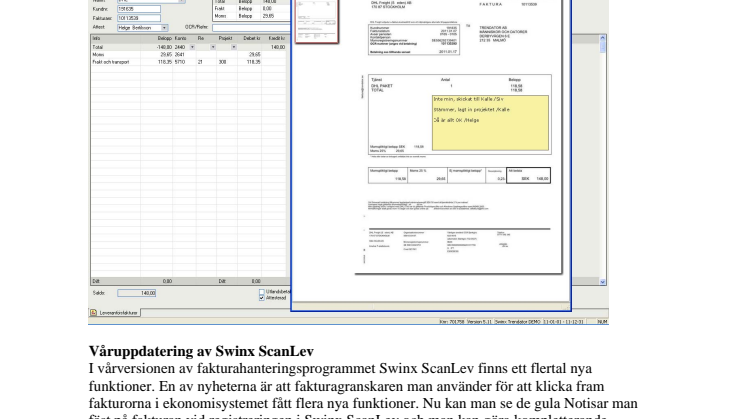Expand the Re dropdown in the Total row

tap(213, 47)
